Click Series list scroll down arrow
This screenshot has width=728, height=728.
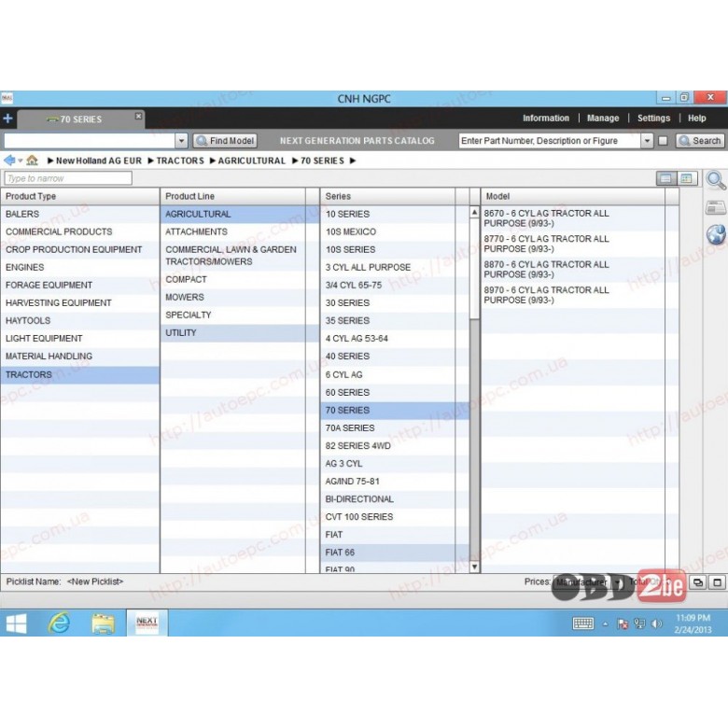[474, 567]
